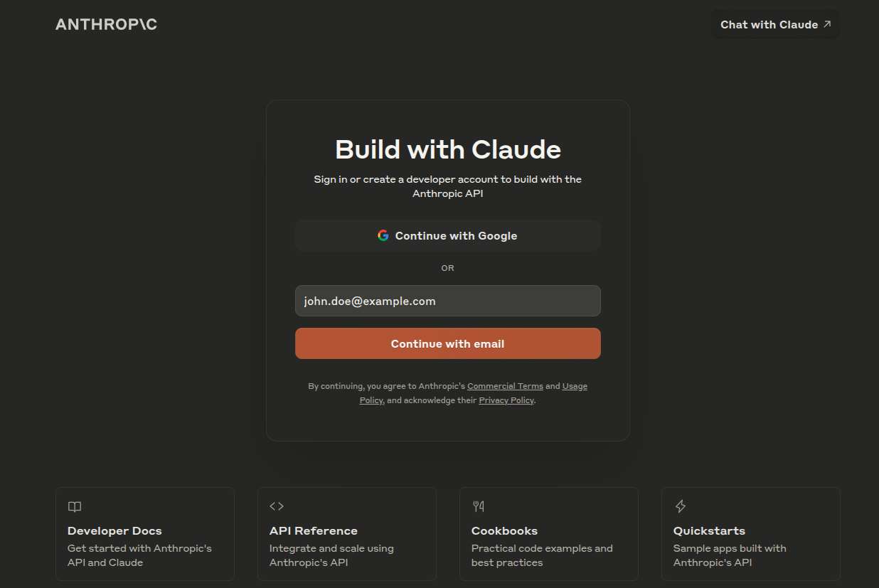This screenshot has width=879, height=588.
Task: Click Continue with Google
Action: click(447, 235)
